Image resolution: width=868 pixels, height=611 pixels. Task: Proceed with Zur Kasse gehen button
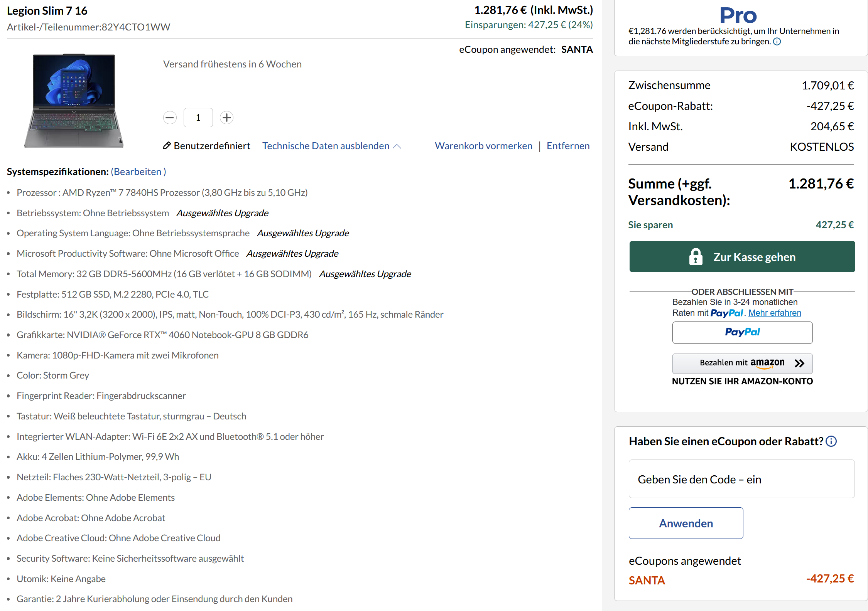coord(742,257)
